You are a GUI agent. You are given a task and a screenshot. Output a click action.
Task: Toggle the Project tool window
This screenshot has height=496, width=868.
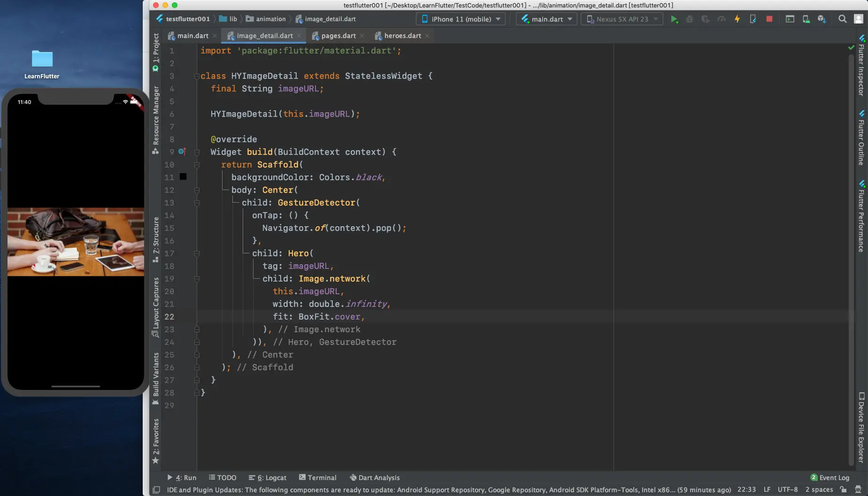156,52
